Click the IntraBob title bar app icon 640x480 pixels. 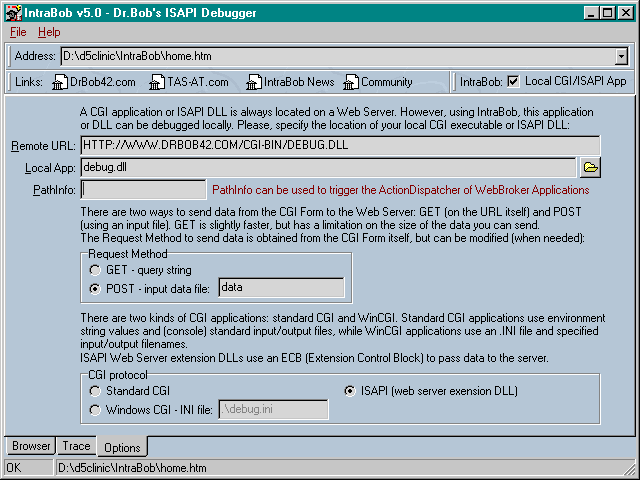click(x=11, y=13)
